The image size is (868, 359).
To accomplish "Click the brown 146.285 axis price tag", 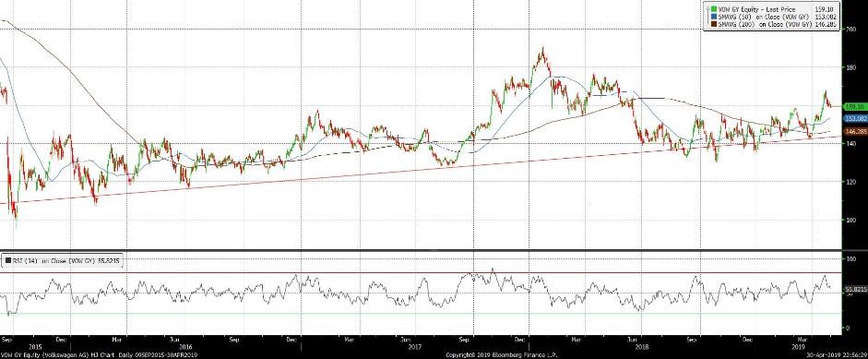I will coord(855,131).
